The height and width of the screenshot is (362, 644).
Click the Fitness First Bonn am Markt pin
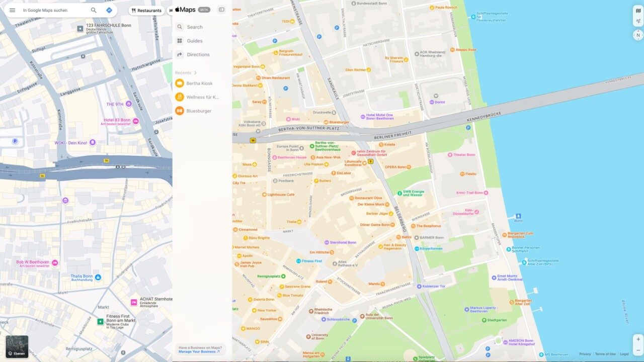pyautogui.click(x=101, y=321)
